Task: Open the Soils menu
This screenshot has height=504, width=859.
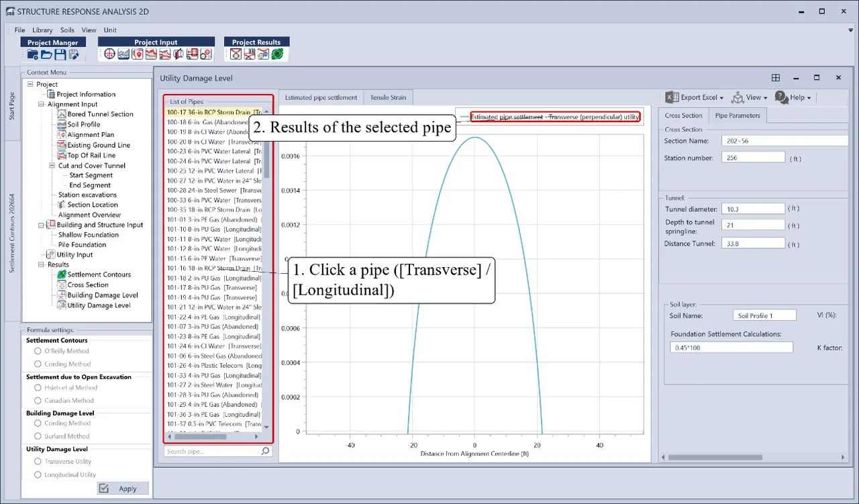Action: [x=67, y=30]
